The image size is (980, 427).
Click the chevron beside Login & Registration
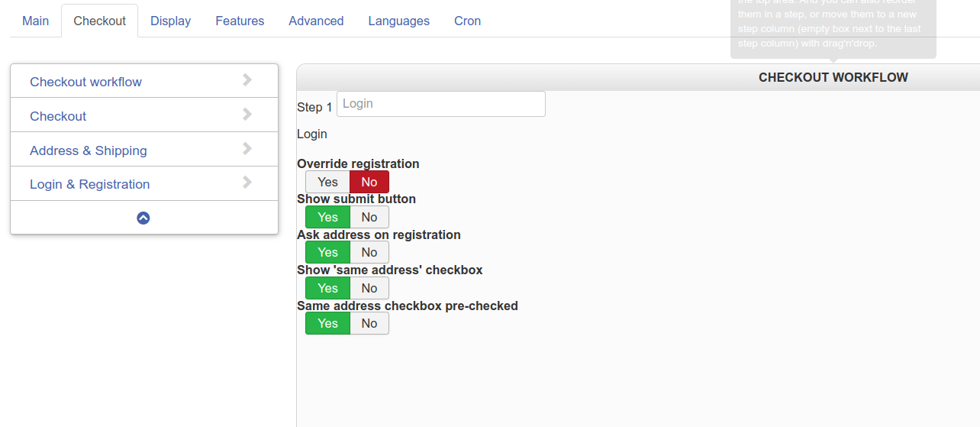(x=247, y=183)
